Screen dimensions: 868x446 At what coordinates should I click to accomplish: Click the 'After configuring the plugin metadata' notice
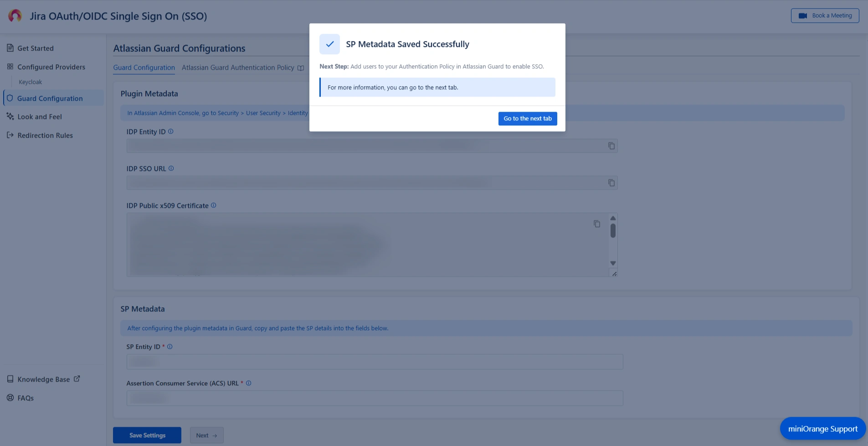tap(486, 328)
